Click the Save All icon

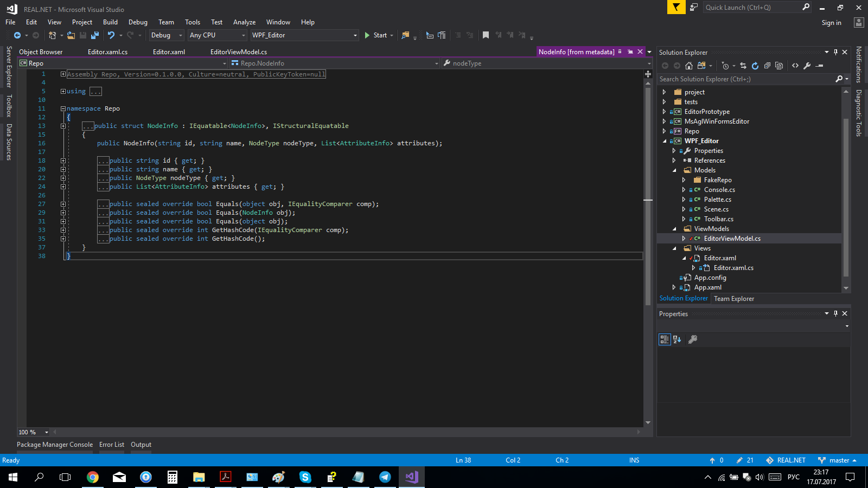(x=95, y=35)
